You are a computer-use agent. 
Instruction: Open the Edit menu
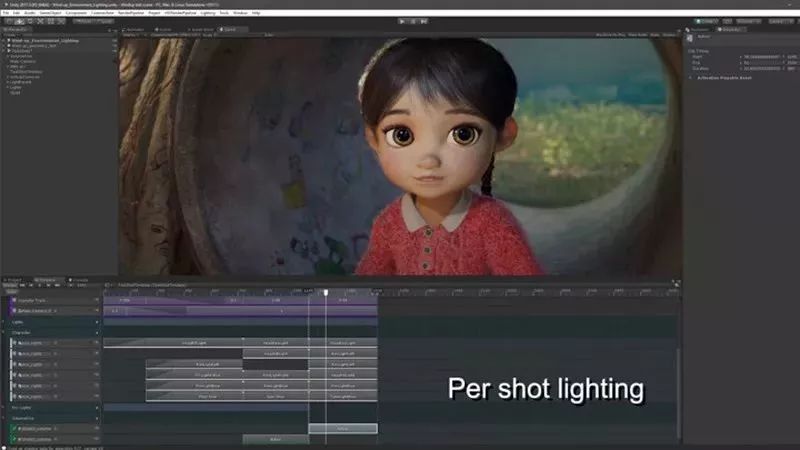(16, 13)
